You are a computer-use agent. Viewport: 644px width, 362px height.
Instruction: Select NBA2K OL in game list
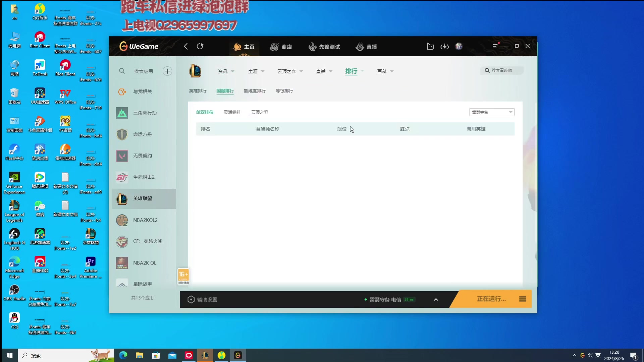point(144,263)
